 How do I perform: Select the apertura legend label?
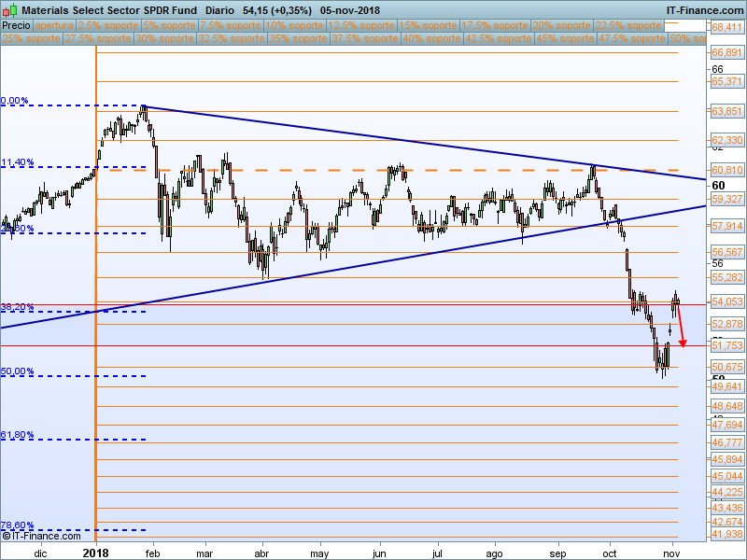tap(54, 25)
